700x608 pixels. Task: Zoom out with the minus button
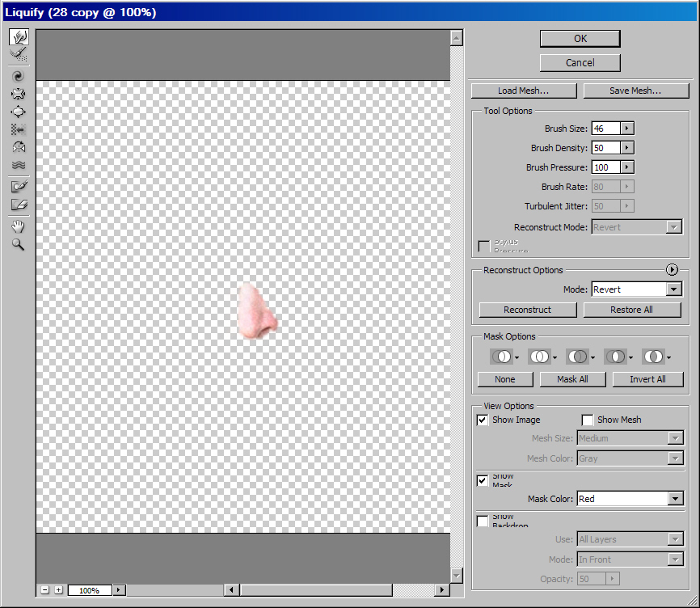[44, 590]
